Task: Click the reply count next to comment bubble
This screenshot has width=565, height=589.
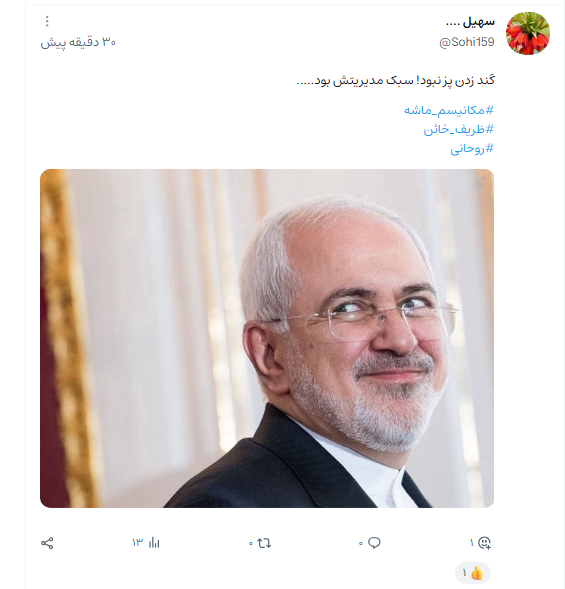Action: (361, 543)
